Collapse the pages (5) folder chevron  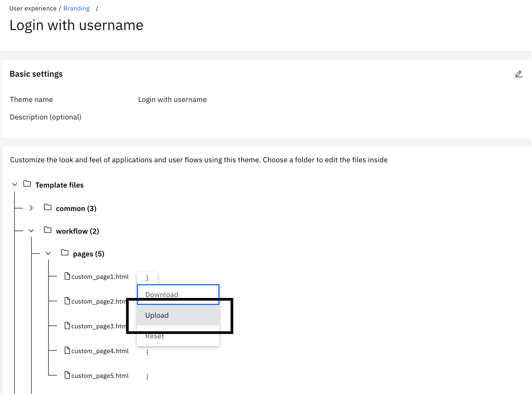point(48,253)
